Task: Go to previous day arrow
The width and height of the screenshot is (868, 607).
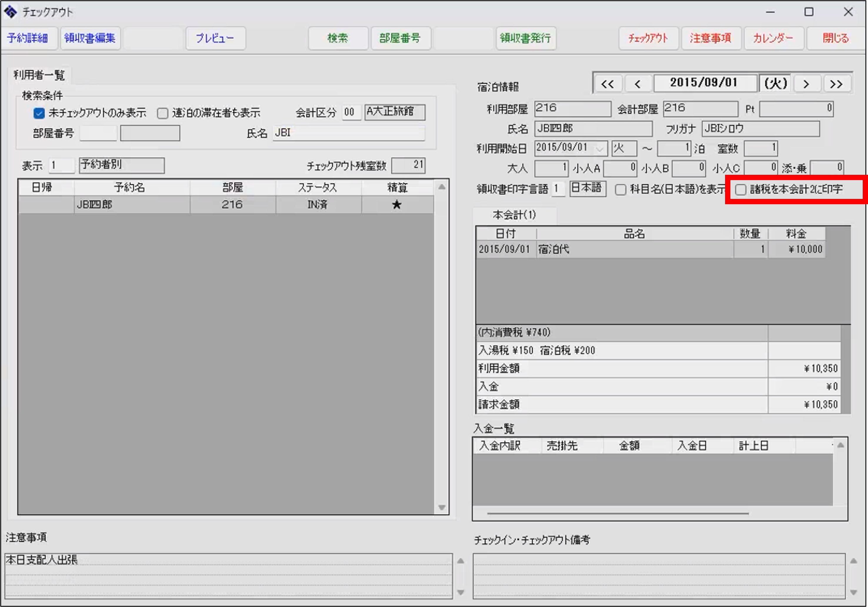Action: 638,84
